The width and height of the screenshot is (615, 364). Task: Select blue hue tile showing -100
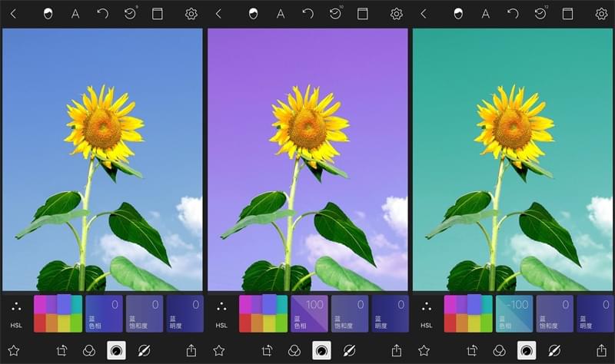514,313
